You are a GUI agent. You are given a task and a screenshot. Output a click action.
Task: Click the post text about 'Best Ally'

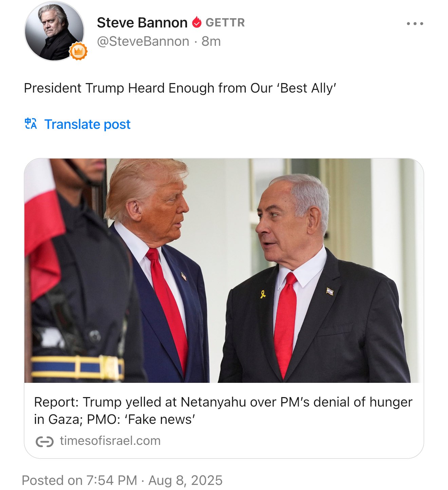point(180,88)
